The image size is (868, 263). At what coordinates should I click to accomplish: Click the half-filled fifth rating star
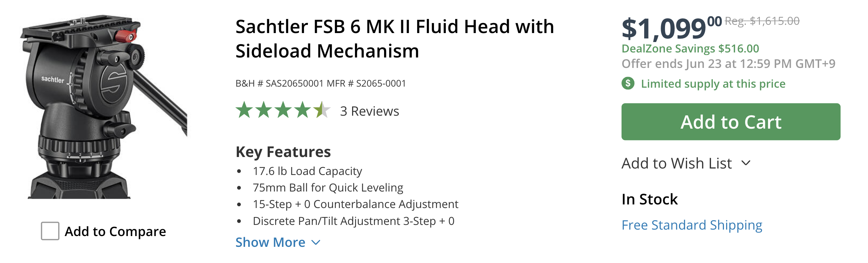point(322,110)
